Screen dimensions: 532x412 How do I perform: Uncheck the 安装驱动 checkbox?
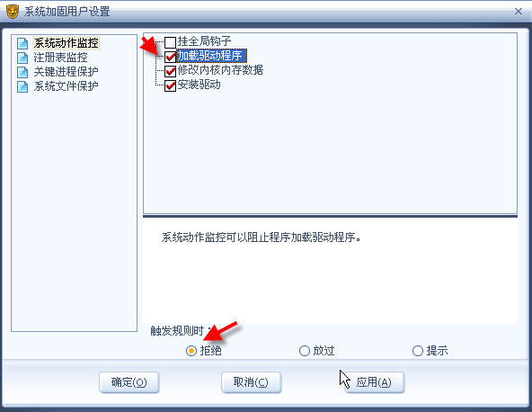click(x=170, y=85)
